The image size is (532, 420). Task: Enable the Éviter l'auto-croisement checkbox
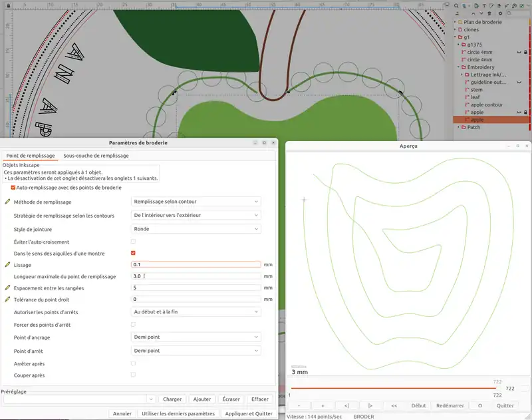134,242
